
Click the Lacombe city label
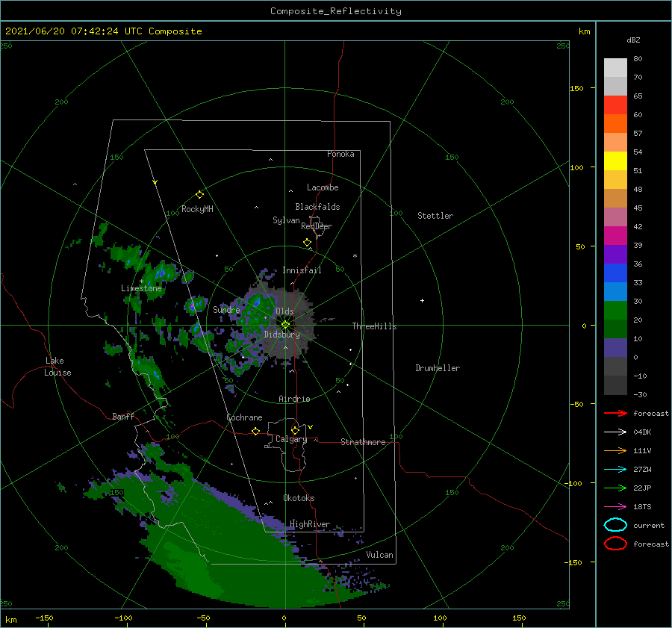click(x=323, y=187)
